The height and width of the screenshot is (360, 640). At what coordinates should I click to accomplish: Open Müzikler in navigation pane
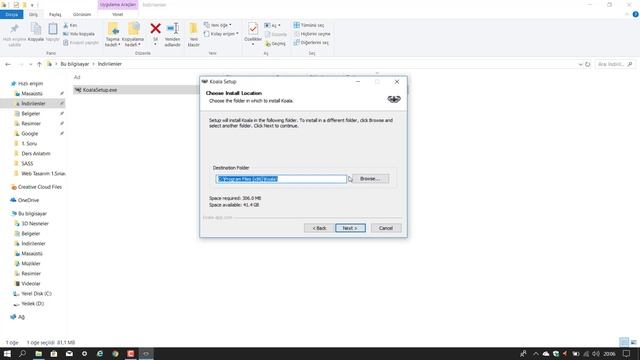click(x=31, y=263)
